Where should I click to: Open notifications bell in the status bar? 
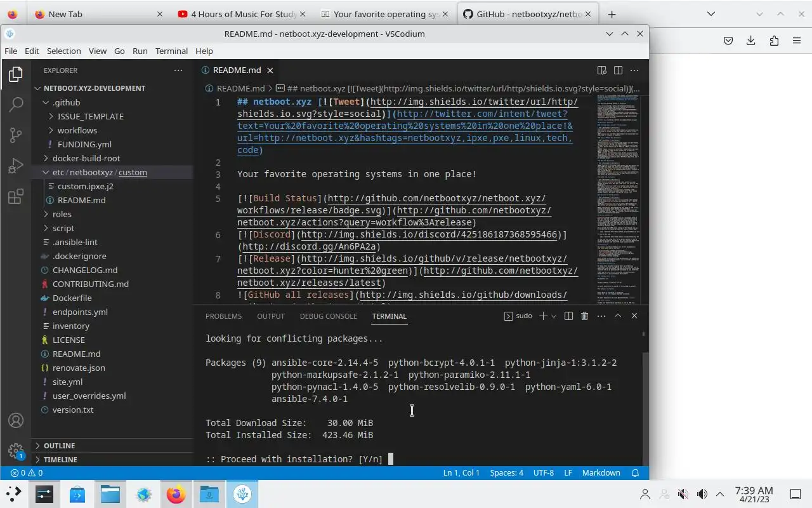pos(635,472)
